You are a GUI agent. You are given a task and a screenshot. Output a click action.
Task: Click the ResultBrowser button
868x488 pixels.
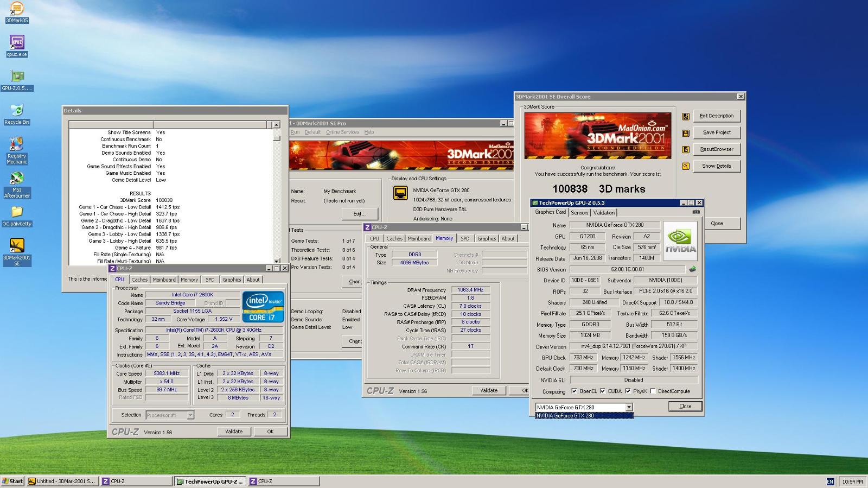point(717,149)
